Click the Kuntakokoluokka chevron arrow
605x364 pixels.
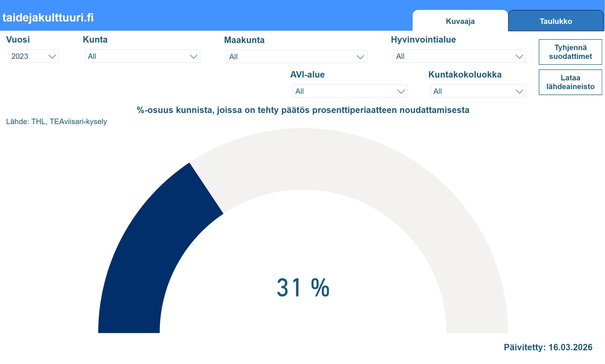519,92
